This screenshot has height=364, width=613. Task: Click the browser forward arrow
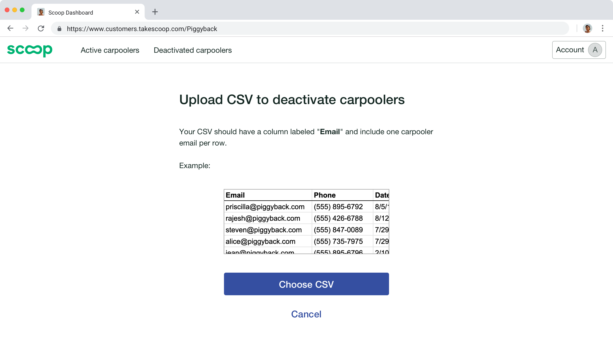(x=25, y=28)
